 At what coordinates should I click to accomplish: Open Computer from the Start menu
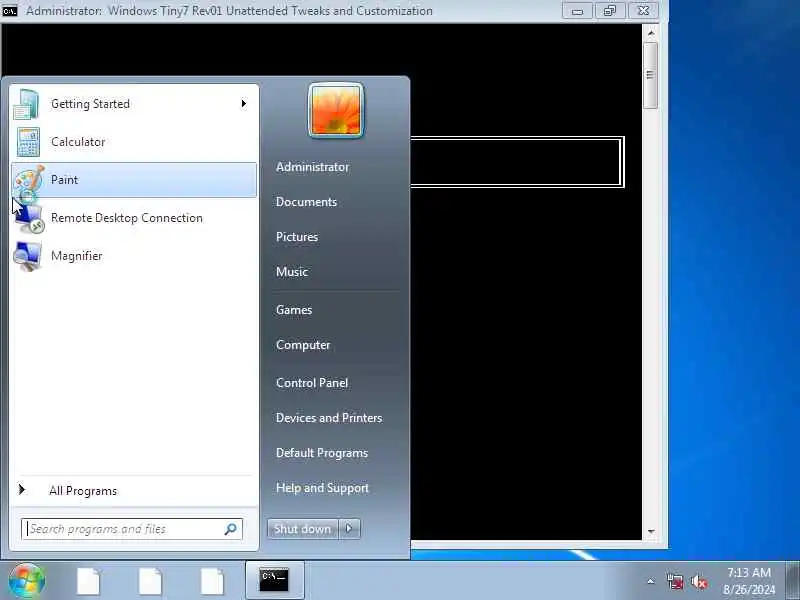(303, 345)
